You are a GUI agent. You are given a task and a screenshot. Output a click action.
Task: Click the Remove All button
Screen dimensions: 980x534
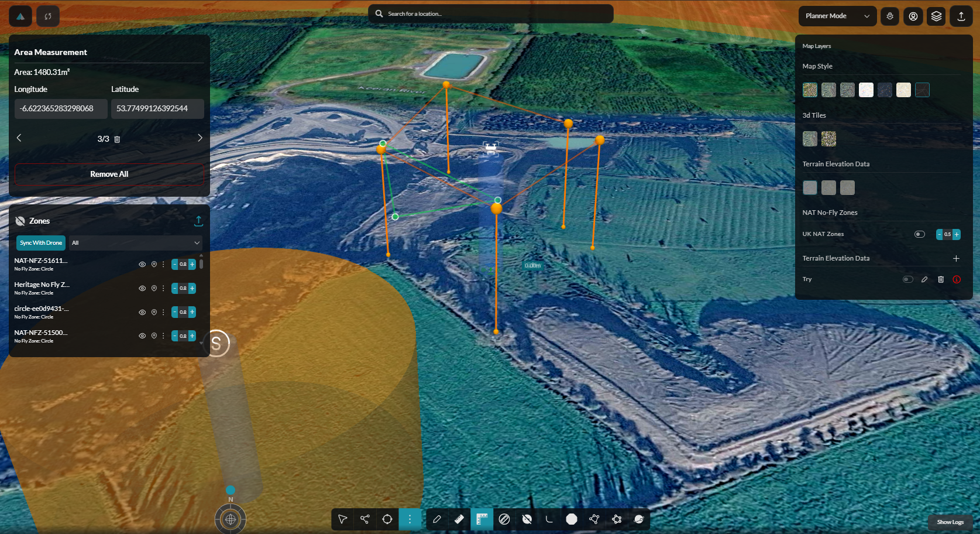(x=109, y=174)
